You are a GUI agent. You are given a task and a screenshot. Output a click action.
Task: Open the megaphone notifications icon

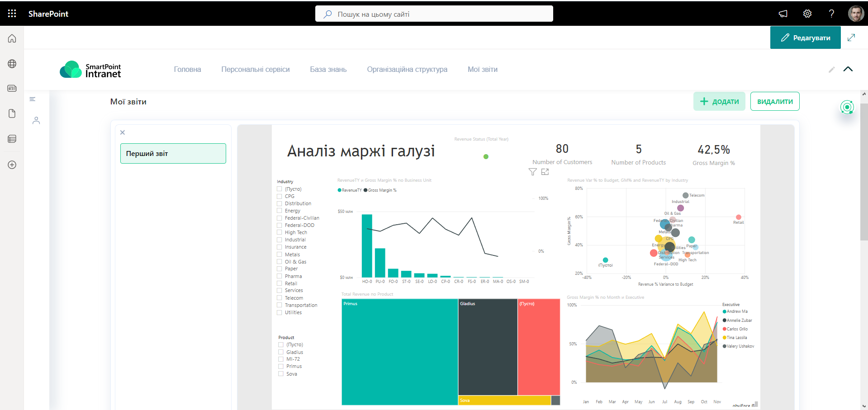pyautogui.click(x=783, y=14)
